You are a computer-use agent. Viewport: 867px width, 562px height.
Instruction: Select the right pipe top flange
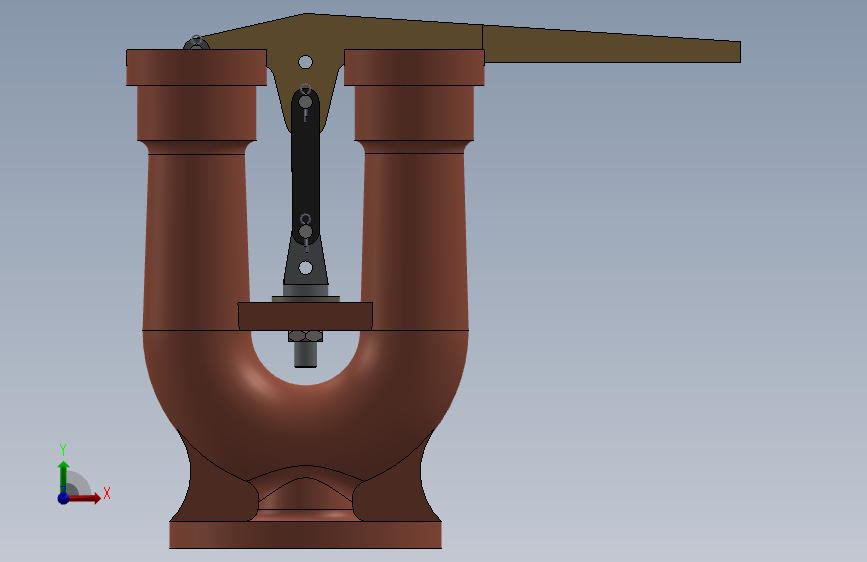click(x=414, y=67)
